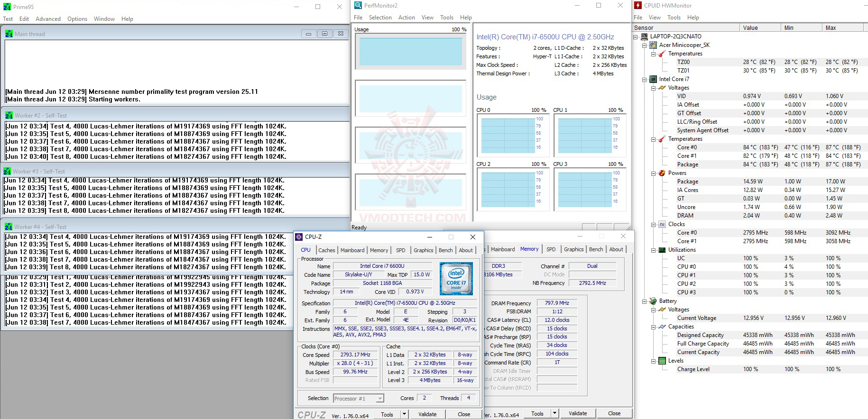Screen dimensions: 868x419
Task: Click the DRAM Frequency 797.9 MHz field
Action: pos(557,303)
